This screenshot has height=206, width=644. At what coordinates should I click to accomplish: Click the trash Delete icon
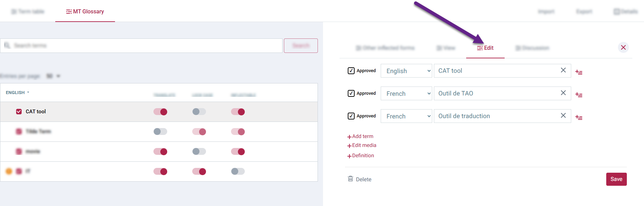pos(350,179)
